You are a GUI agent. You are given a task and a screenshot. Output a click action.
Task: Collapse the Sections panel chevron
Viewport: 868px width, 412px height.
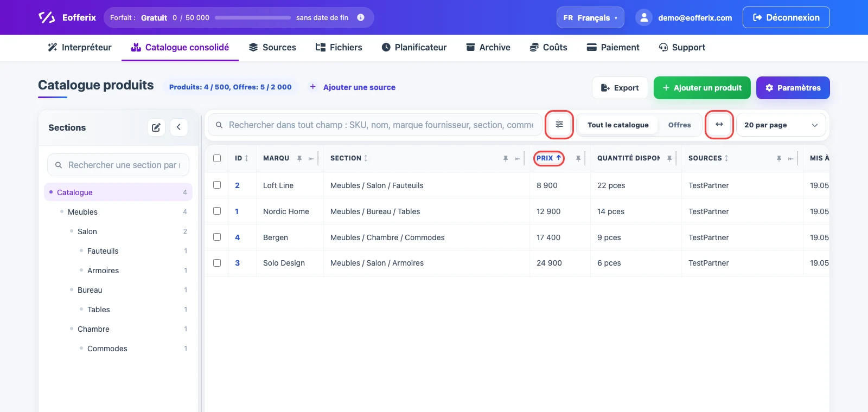tap(179, 127)
